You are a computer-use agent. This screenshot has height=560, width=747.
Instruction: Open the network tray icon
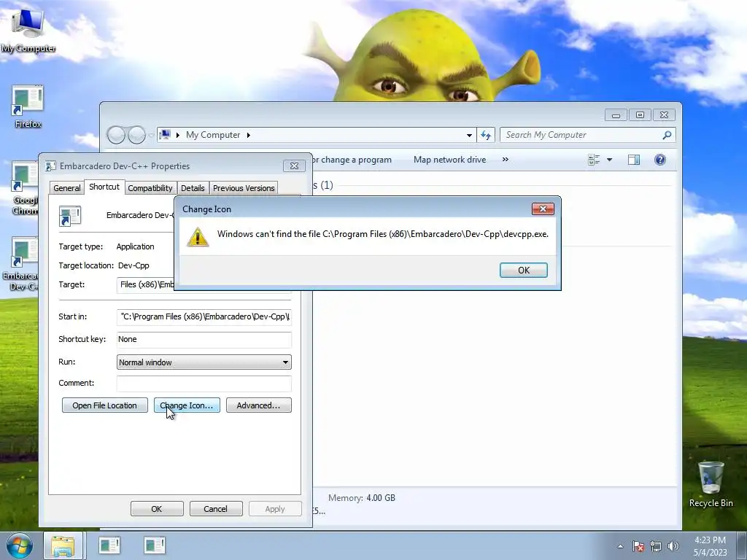click(x=656, y=546)
